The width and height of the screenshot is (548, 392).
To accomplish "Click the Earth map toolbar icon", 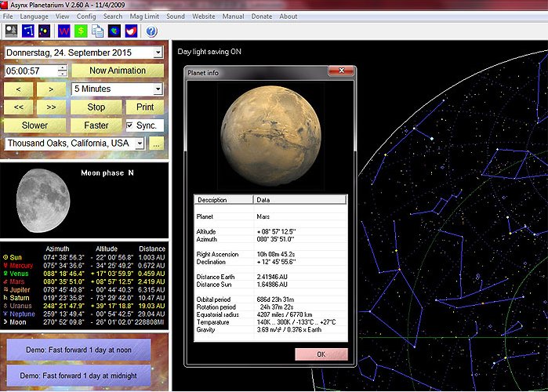I will coord(114,31).
